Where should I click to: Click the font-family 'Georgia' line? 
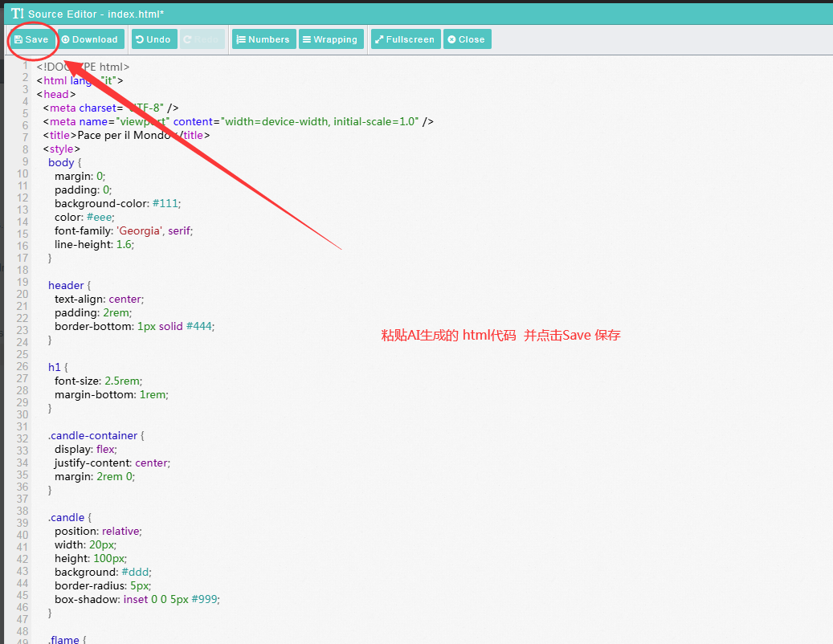coord(123,230)
